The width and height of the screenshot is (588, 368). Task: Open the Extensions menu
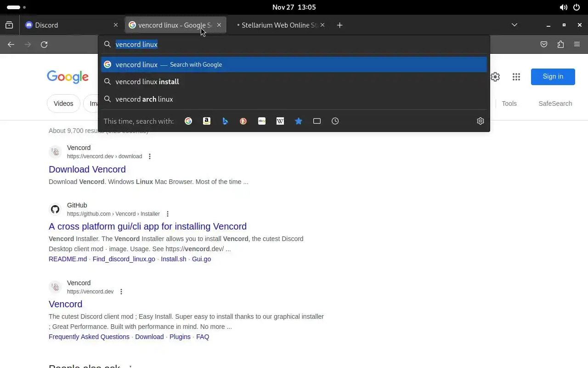point(560,45)
